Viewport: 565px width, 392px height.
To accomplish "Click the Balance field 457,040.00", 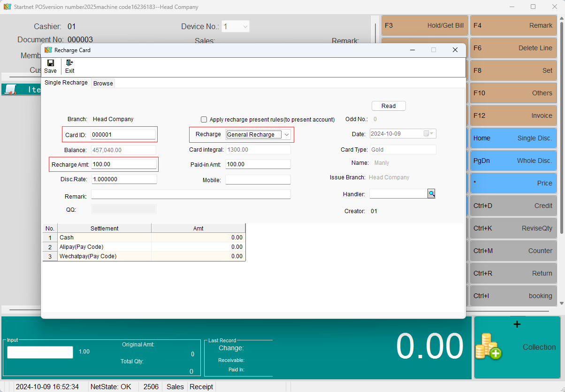I will coord(123,150).
